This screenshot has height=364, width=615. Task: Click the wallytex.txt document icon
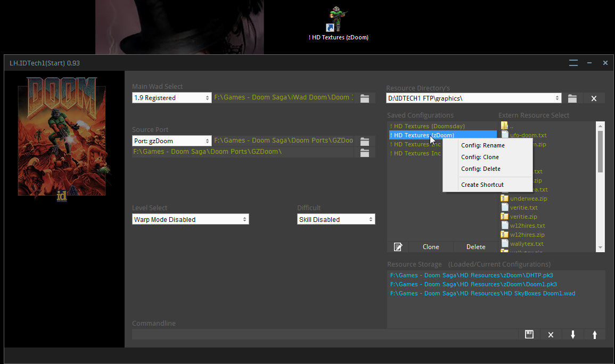(505, 243)
